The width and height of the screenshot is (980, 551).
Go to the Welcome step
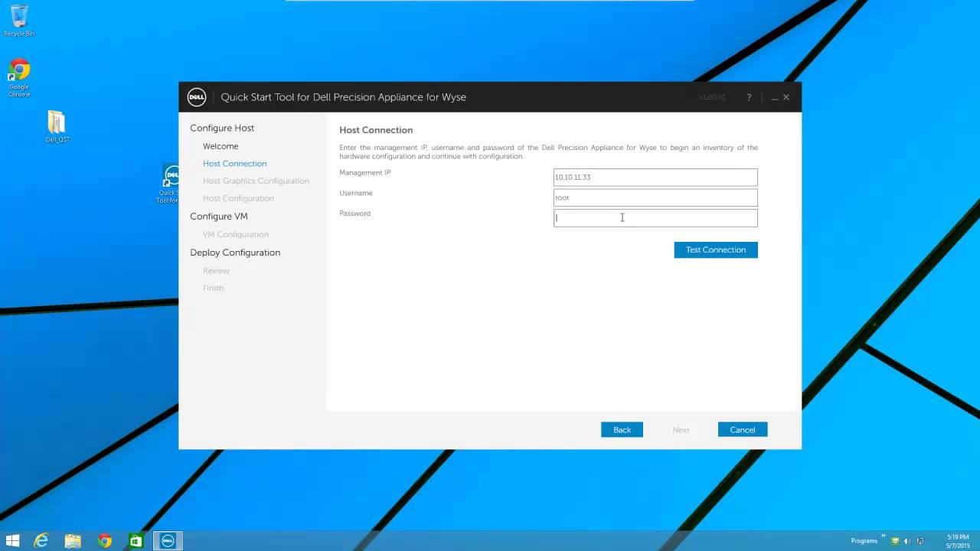[x=220, y=146]
